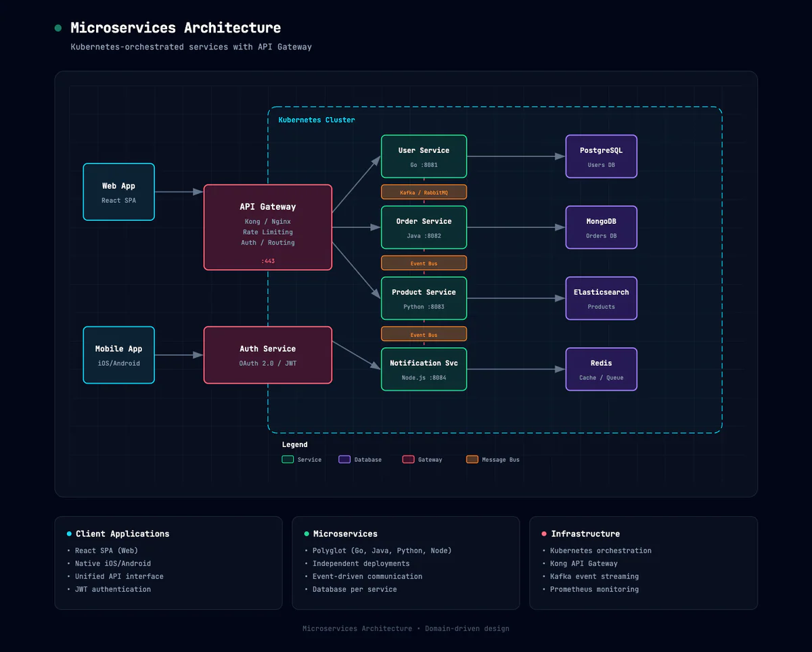Select the User Service node
The width and height of the screenshot is (812, 652).
click(x=424, y=156)
